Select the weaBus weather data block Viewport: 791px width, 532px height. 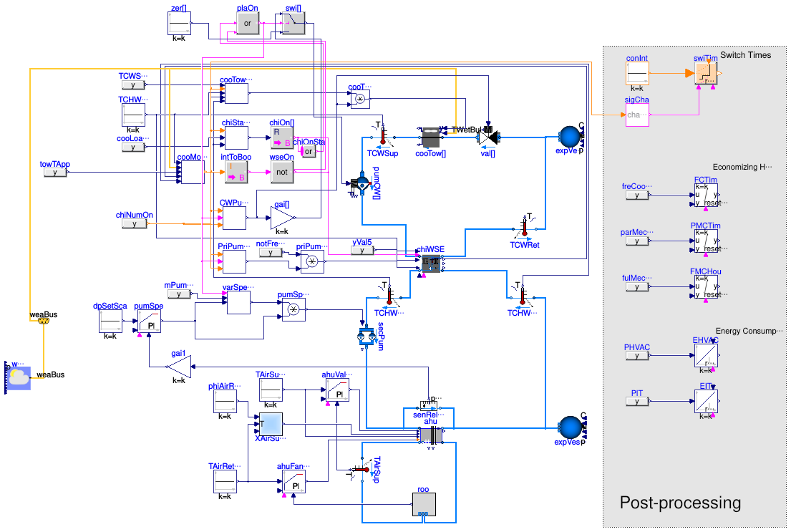click(18, 377)
